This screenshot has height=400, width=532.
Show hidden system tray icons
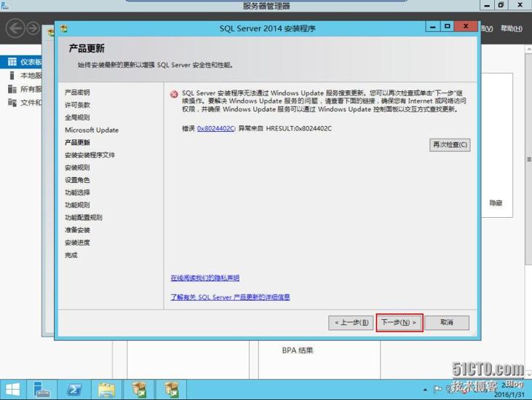[424, 388]
